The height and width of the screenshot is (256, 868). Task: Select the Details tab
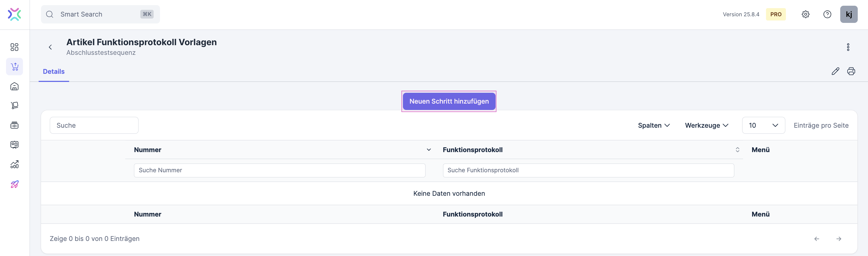pos(54,72)
